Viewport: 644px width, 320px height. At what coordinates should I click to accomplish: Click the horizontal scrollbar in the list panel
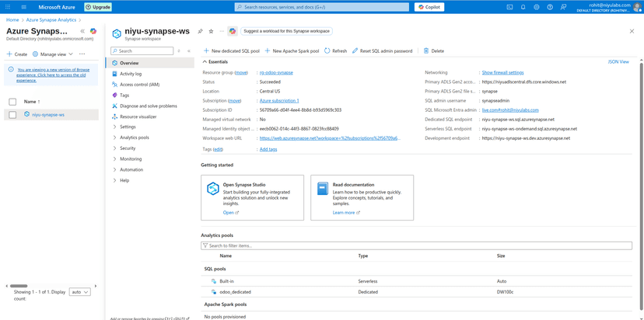pos(19,286)
